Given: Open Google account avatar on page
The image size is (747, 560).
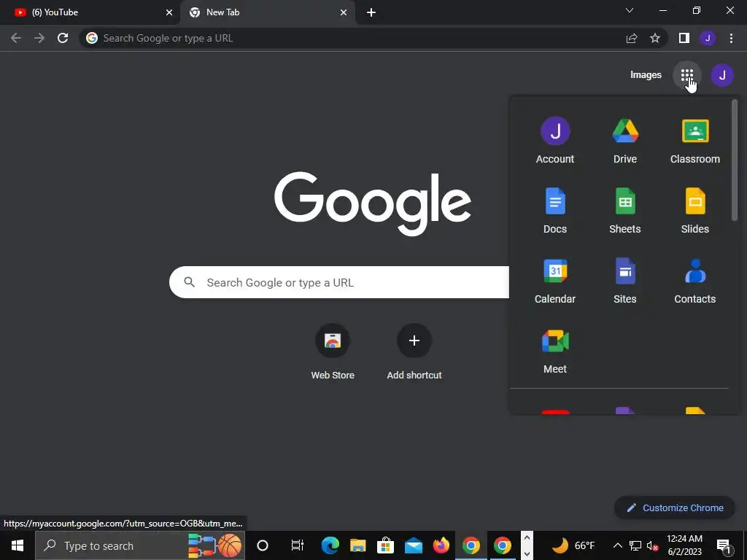Looking at the screenshot, I should 722,75.
